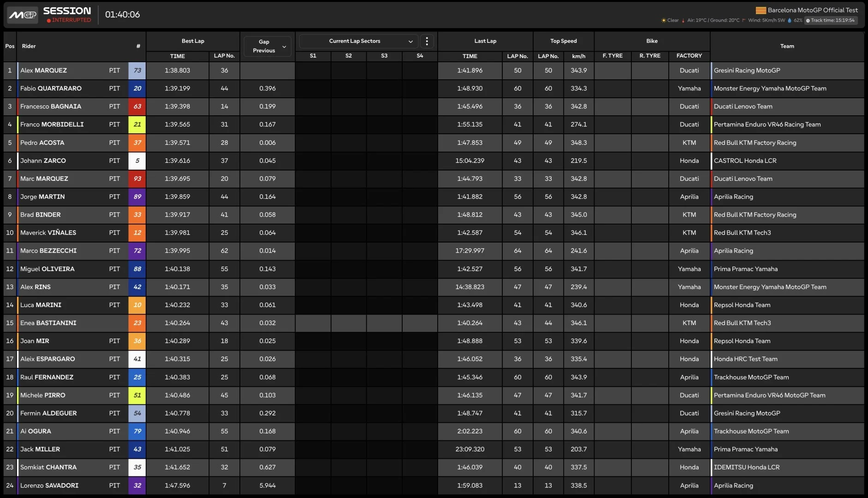Click the Track time: 15:19:54 badge
The height and width of the screenshot is (498, 868).
830,20
